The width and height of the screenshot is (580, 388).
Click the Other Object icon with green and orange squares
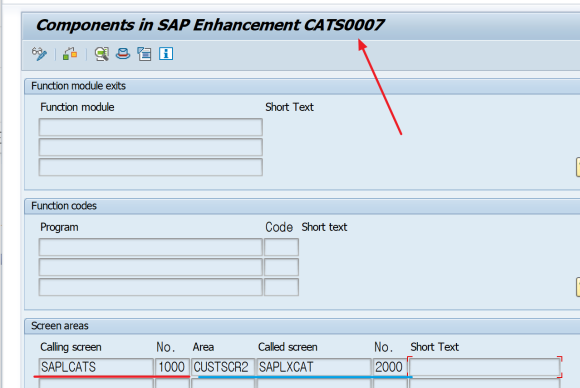click(70, 54)
